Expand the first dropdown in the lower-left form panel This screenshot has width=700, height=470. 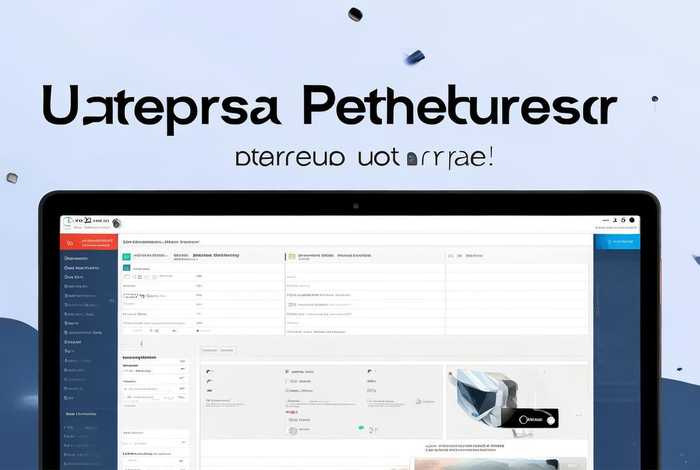point(182,367)
